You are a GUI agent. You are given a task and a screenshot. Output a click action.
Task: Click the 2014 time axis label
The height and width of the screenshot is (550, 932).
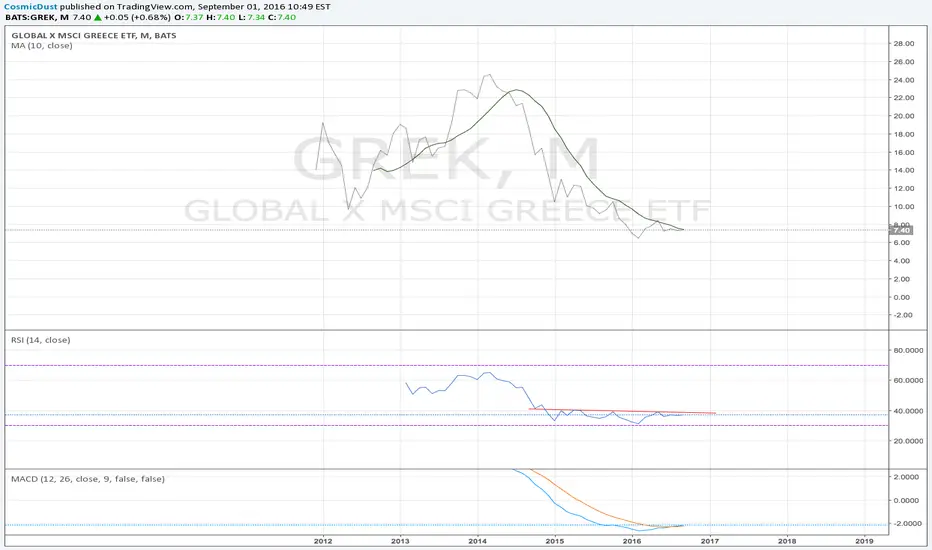pyautogui.click(x=477, y=541)
